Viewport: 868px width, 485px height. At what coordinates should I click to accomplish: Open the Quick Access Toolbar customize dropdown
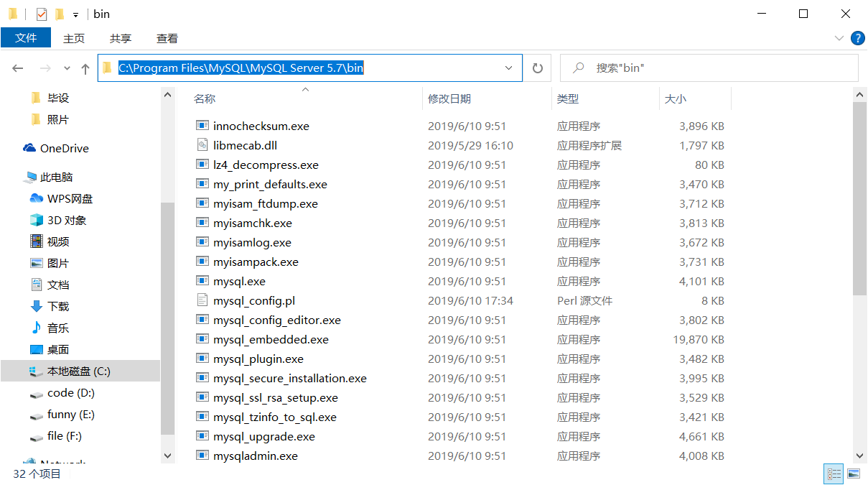75,14
